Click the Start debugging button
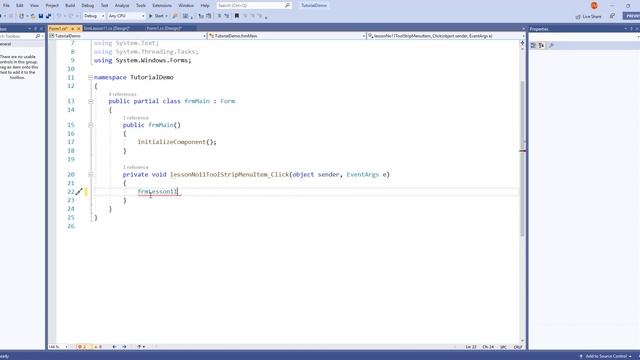 [x=156, y=16]
